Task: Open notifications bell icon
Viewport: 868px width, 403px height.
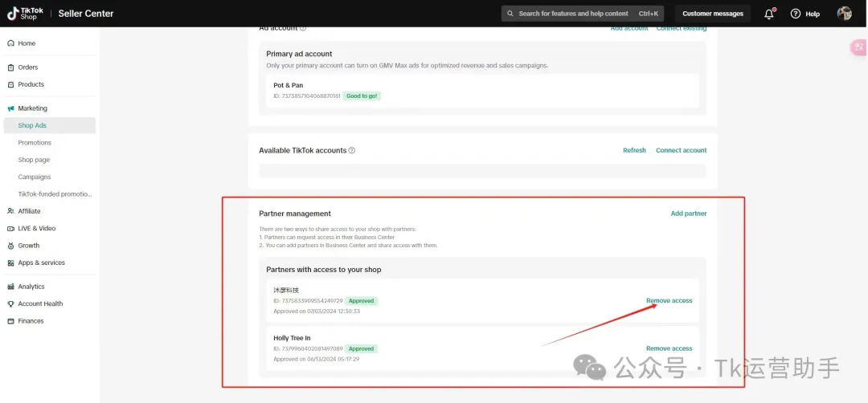Action: click(x=768, y=14)
